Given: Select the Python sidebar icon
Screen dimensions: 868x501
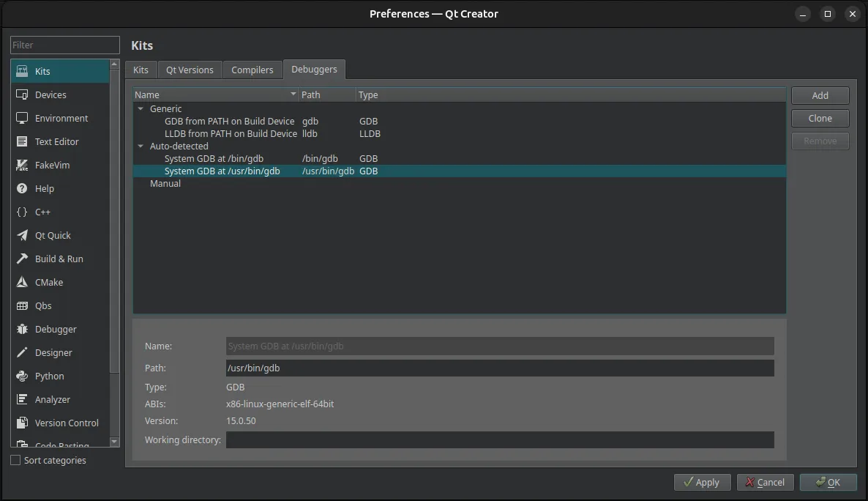Looking at the screenshot, I should click(23, 376).
